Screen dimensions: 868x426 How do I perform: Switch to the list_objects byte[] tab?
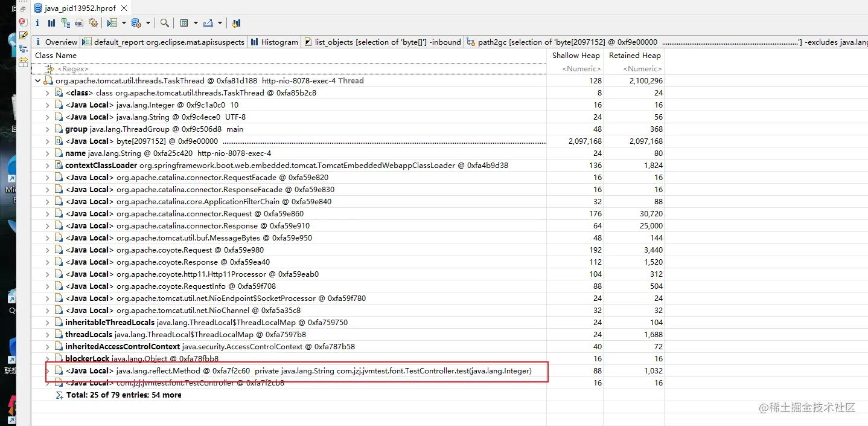tap(382, 42)
